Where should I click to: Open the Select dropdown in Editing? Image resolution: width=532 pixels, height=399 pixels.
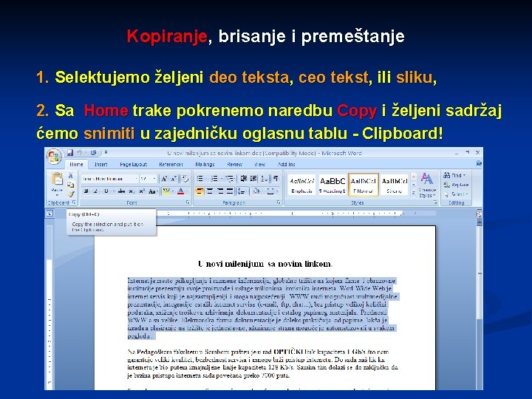pyautogui.click(x=456, y=194)
